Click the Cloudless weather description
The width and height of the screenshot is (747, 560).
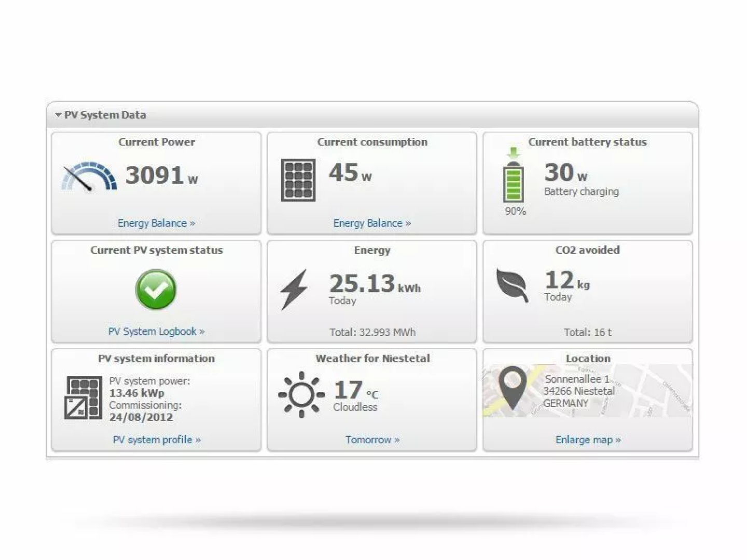coord(355,407)
